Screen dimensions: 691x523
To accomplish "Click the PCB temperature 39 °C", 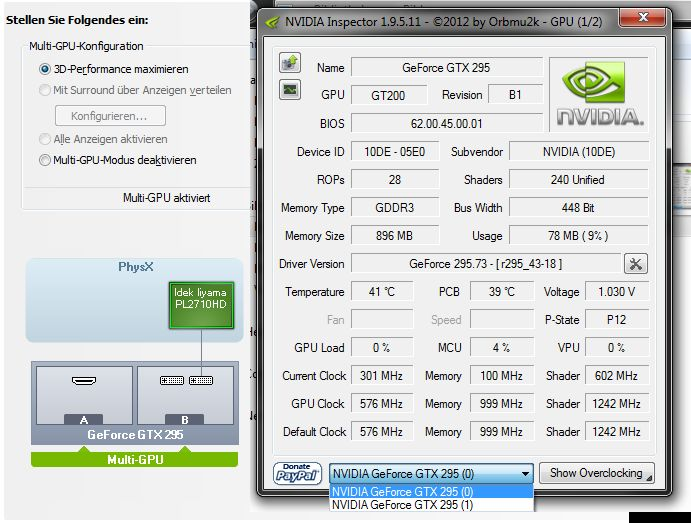I will [502, 292].
